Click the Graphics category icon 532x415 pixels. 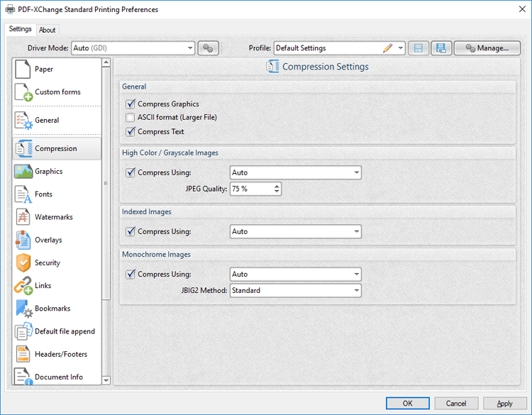point(23,172)
